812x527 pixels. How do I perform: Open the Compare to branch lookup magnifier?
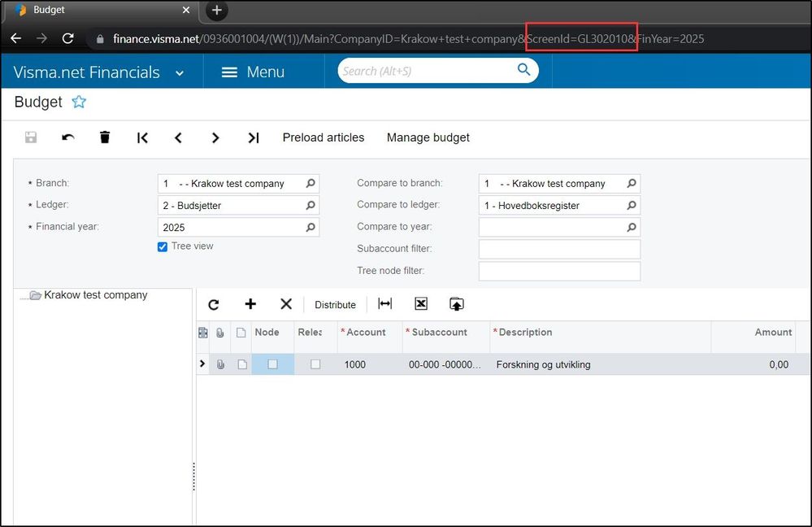tap(632, 184)
